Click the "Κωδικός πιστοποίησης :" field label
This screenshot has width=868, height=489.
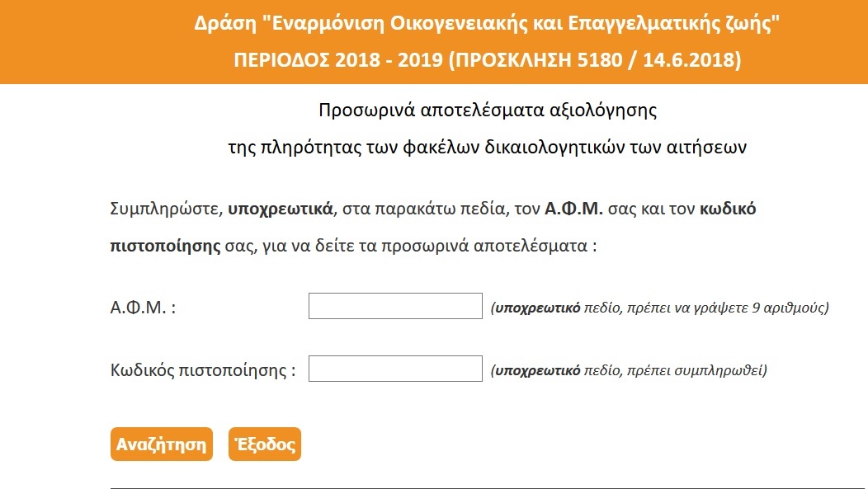[203, 370]
